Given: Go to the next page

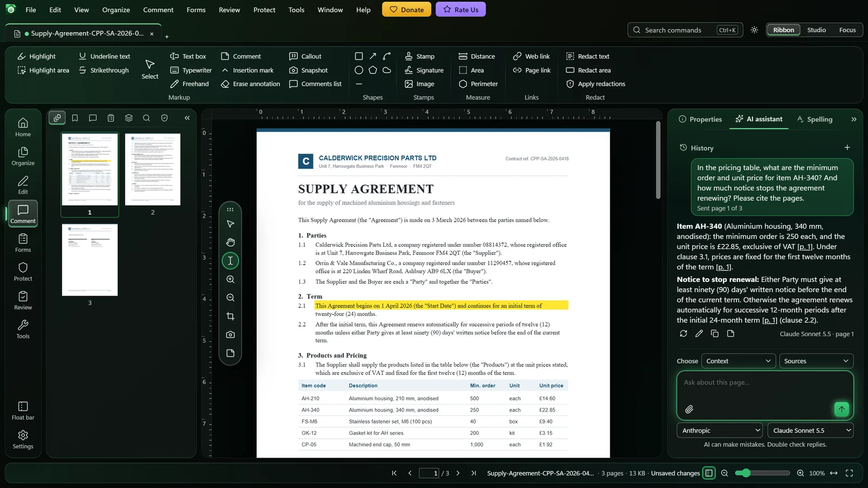Looking at the screenshot, I should click(458, 473).
